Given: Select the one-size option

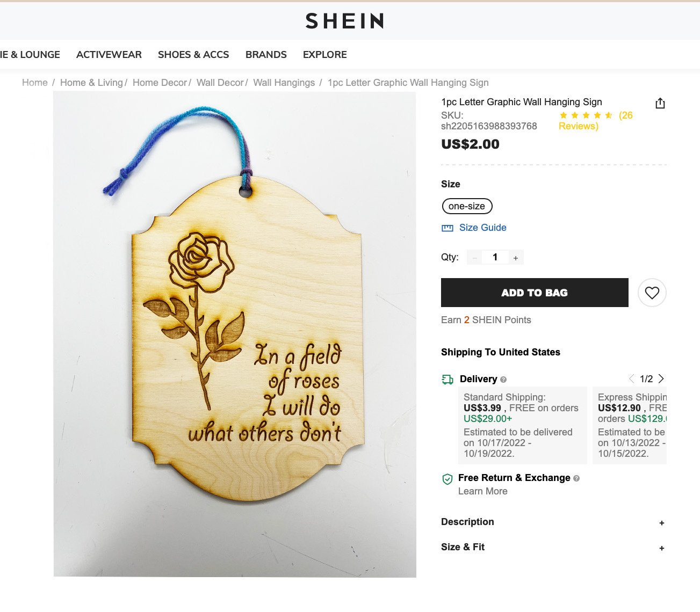Looking at the screenshot, I should tap(467, 206).
